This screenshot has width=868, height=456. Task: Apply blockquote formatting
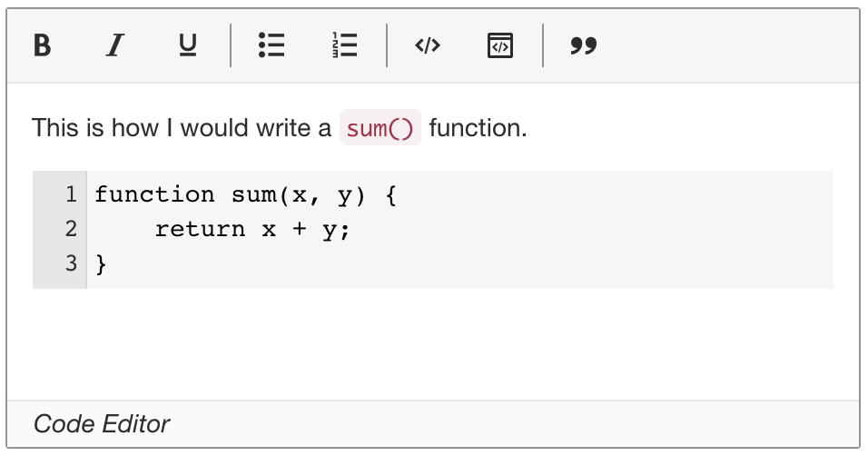(584, 45)
